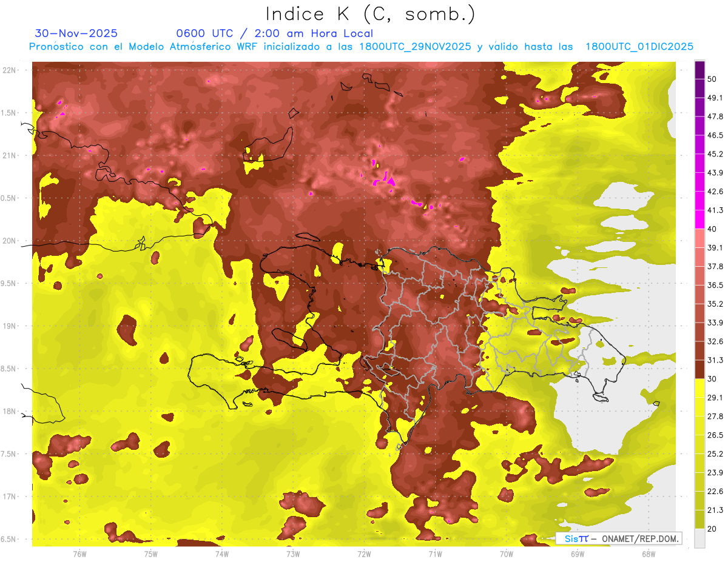Pick the salmon pink swatch between 39.1 and 40
Viewport: 728px width, 562px height.
pos(699,238)
